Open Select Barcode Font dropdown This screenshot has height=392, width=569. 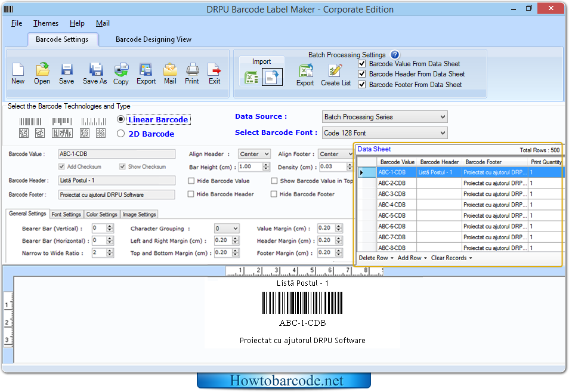click(x=385, y=133)
